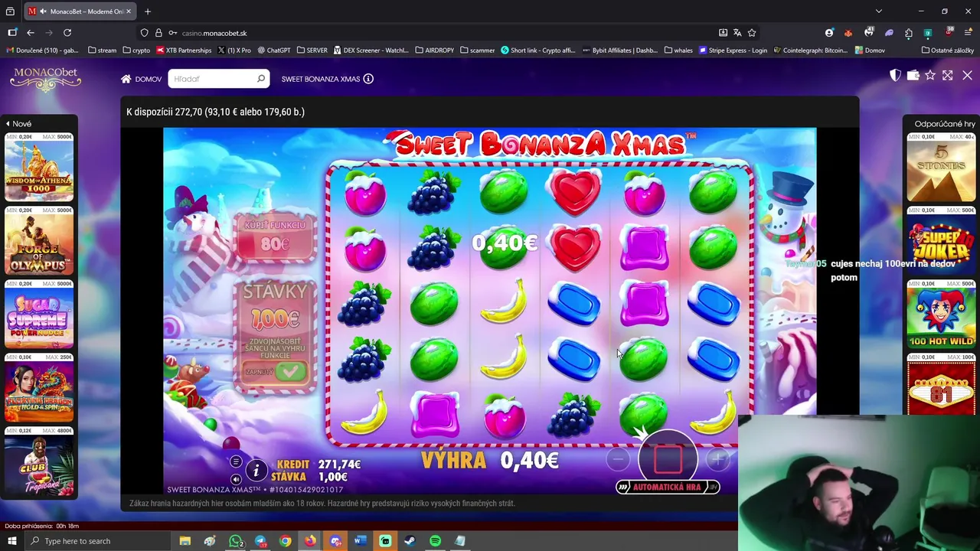The width and height of the screenshot is (980, 551).
Task: Close the game with the X icon
Action: click(x=967, y=75)
